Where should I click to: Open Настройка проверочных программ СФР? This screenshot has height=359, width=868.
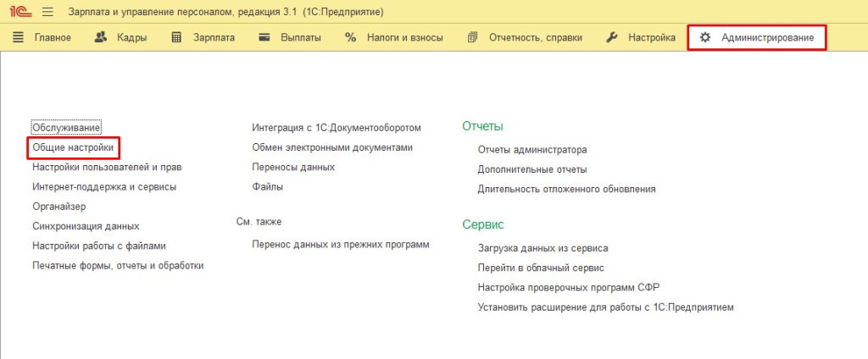[569, 288]
